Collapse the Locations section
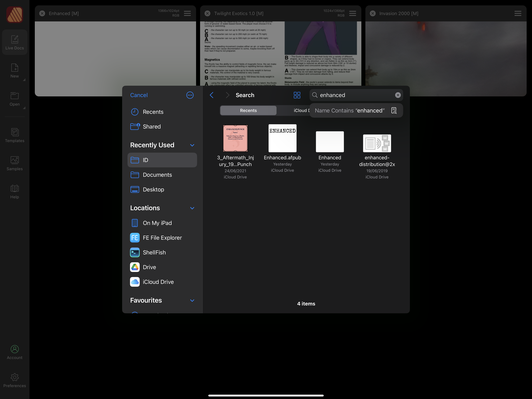Image resolution: width=532 pixels, height=399 pixels. 192,208
